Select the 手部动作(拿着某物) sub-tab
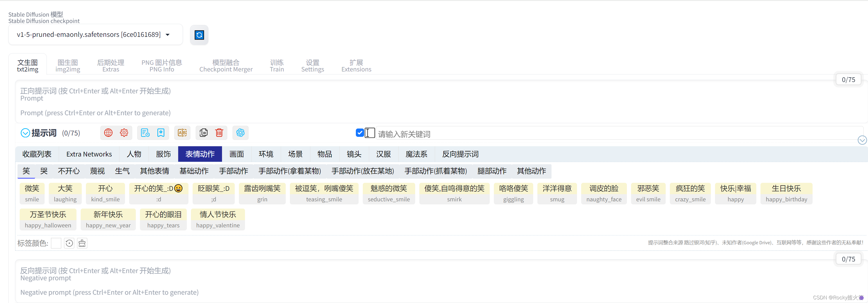Image resolution: width=868 pixels, height=303 pixels. point(289,171)
